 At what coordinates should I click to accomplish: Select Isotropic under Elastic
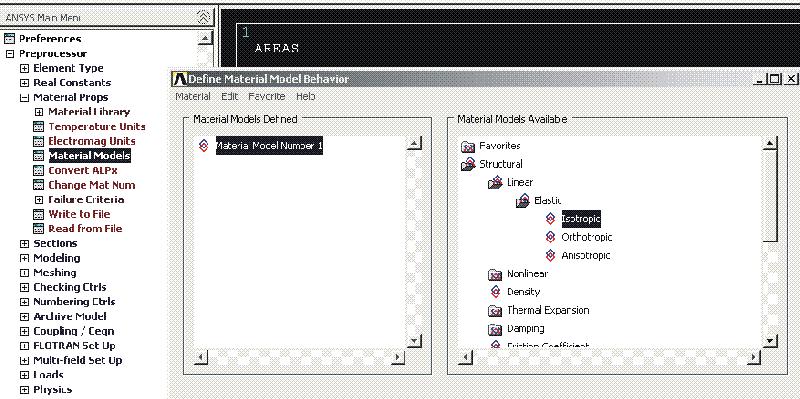pos(581,219)
